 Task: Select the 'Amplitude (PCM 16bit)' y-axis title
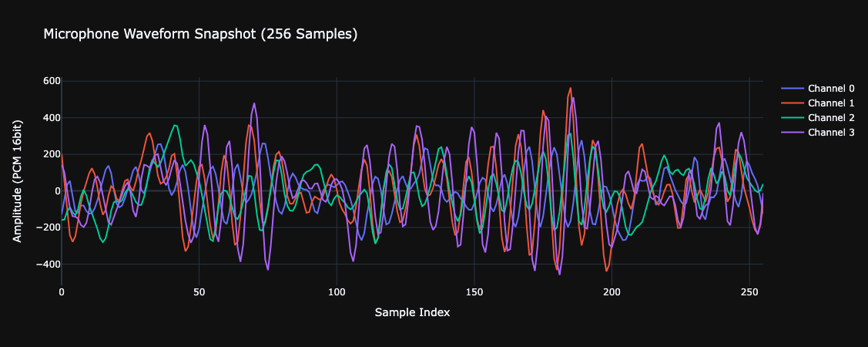(x=17, y=181)
